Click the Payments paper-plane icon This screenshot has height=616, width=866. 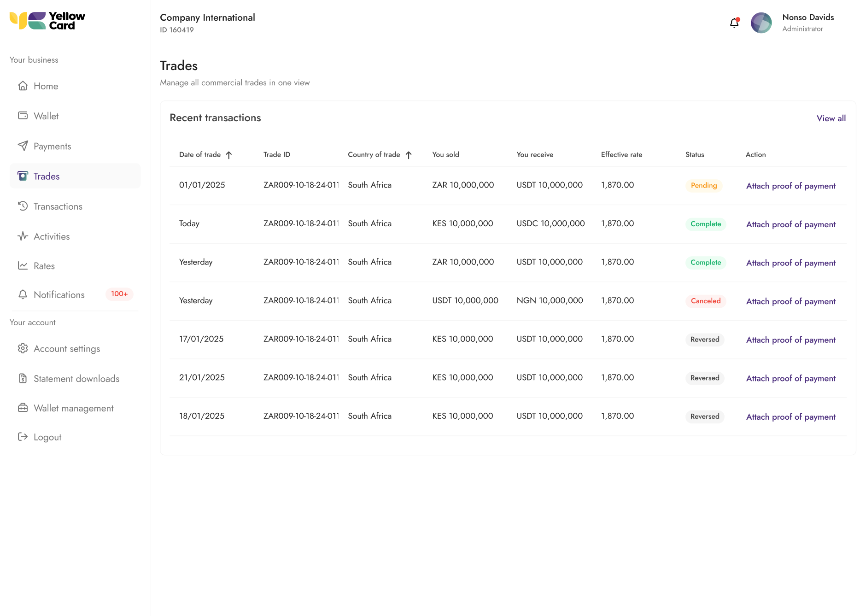pos(23,146)
